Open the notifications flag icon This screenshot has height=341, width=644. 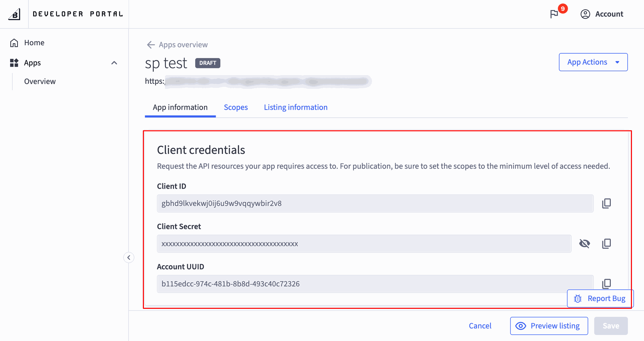554,14
